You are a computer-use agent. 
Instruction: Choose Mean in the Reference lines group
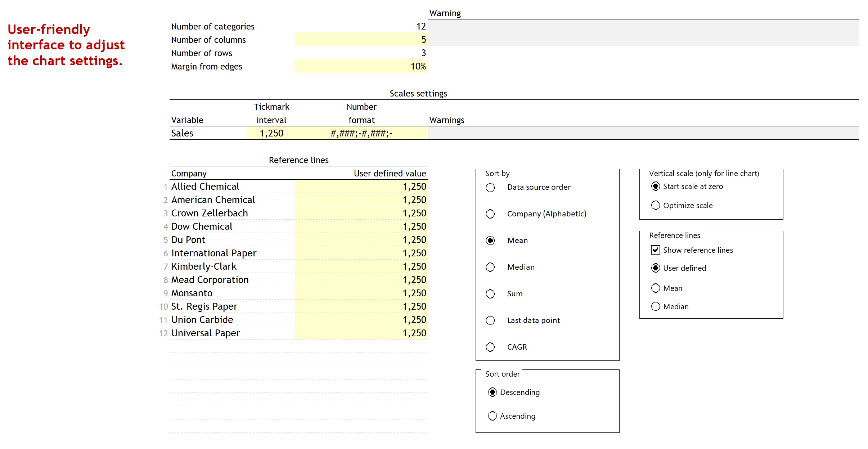coord(656,288)
